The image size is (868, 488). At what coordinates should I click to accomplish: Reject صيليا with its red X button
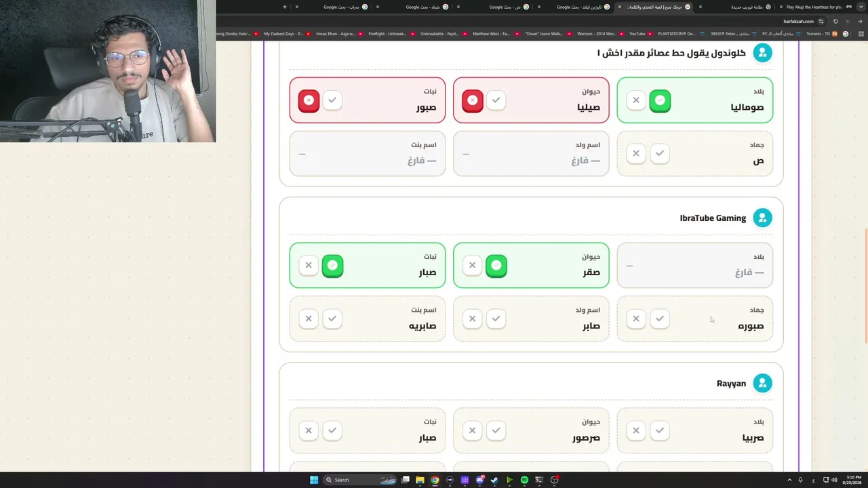[x=473, y=100]
